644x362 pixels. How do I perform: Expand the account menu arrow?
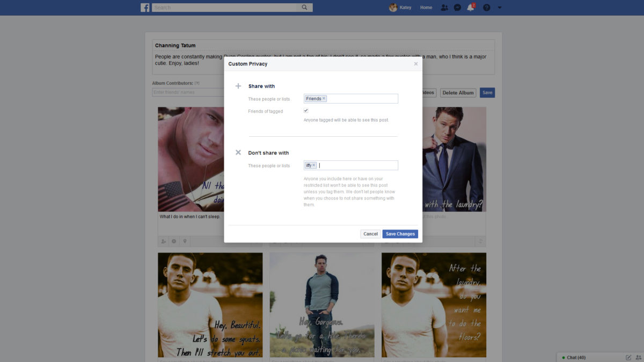[x=500, y=8]
